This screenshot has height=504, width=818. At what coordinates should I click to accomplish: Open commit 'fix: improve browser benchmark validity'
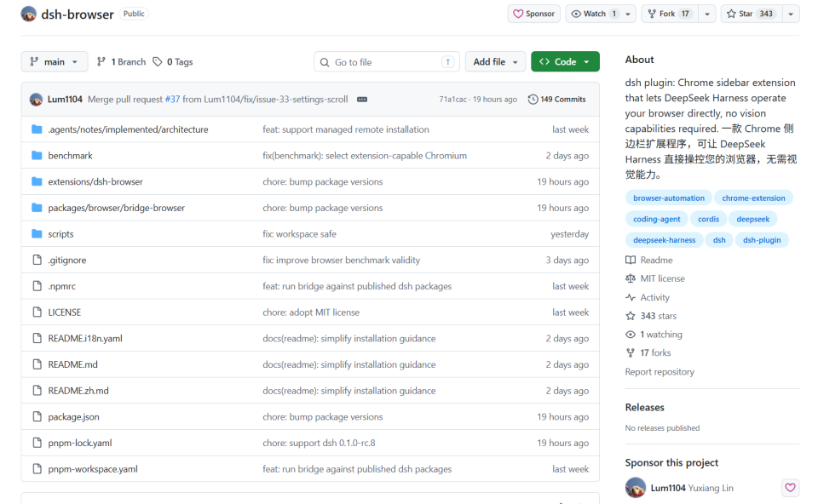click(341, 260)
